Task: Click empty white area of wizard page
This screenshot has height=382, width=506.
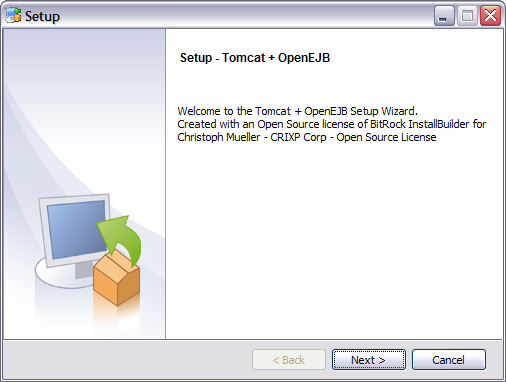Action: tap(333, 240)
